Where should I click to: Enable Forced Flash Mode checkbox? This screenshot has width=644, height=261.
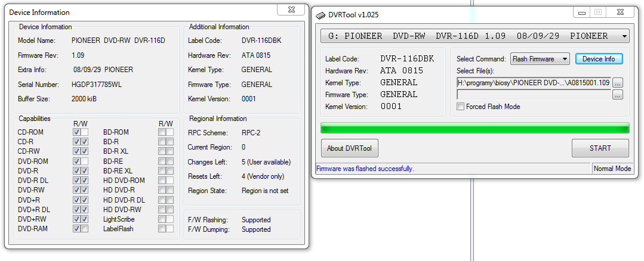(461, 107)
